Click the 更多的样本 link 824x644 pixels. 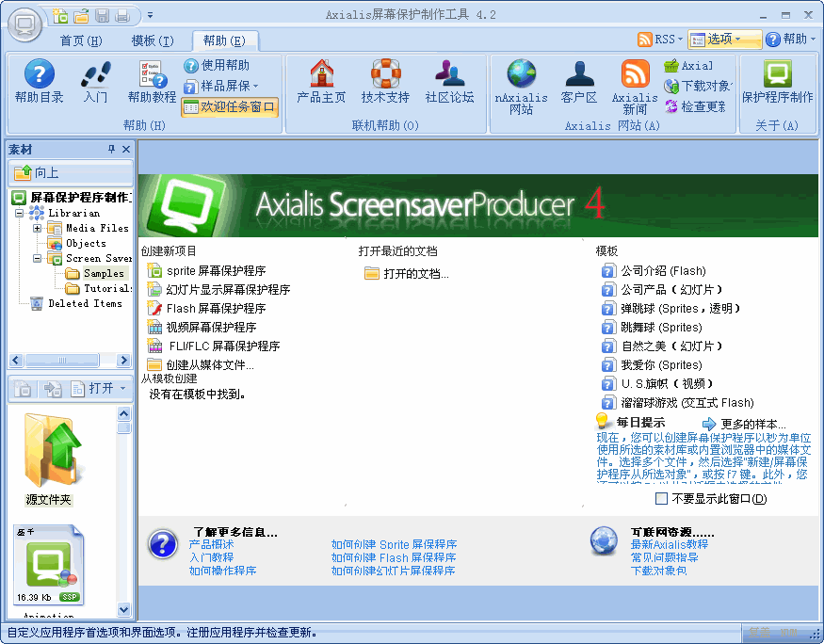751,424
